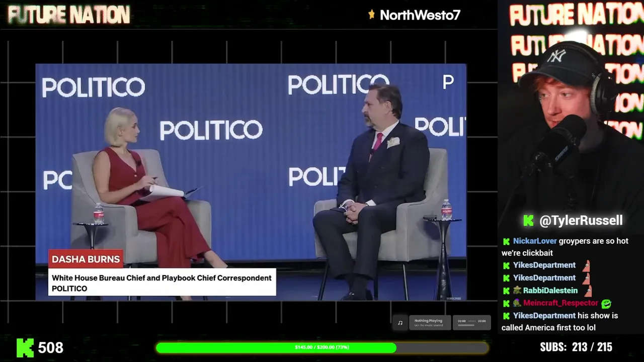Click the streamer webcam feed

(571, 117)
